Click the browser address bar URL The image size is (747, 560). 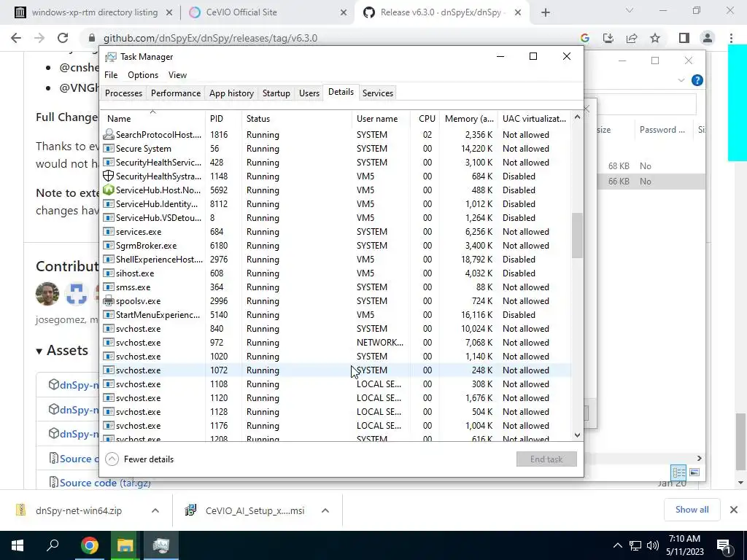(x=210, y=38)
